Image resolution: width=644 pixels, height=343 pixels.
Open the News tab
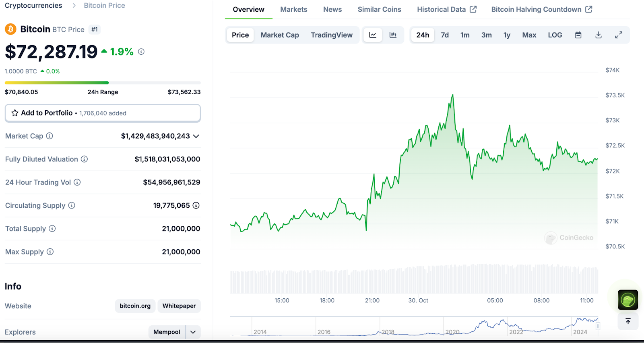coord(332,9)
